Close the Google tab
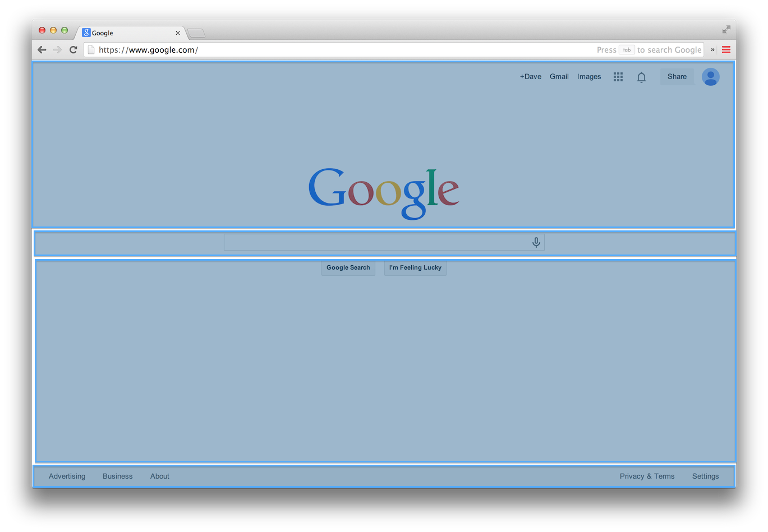Viewport: 768px width, 532px height. [178, 33]
